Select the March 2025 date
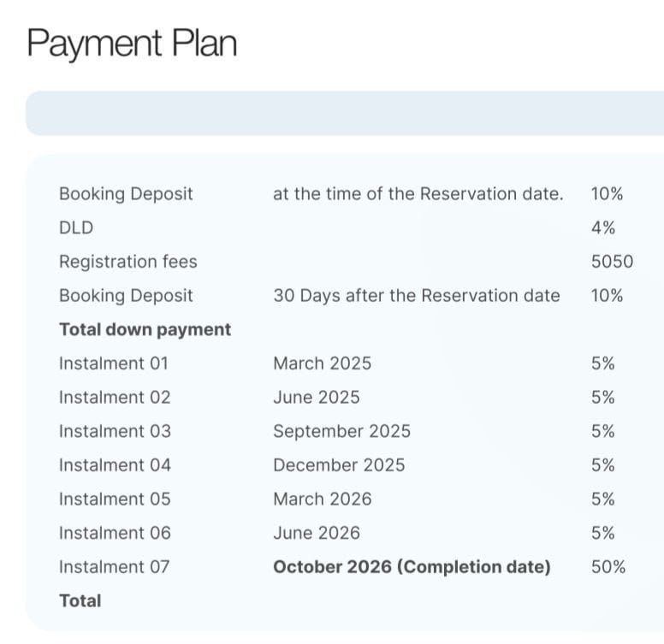This screenshot has width=664, height=644. [322, 363]
